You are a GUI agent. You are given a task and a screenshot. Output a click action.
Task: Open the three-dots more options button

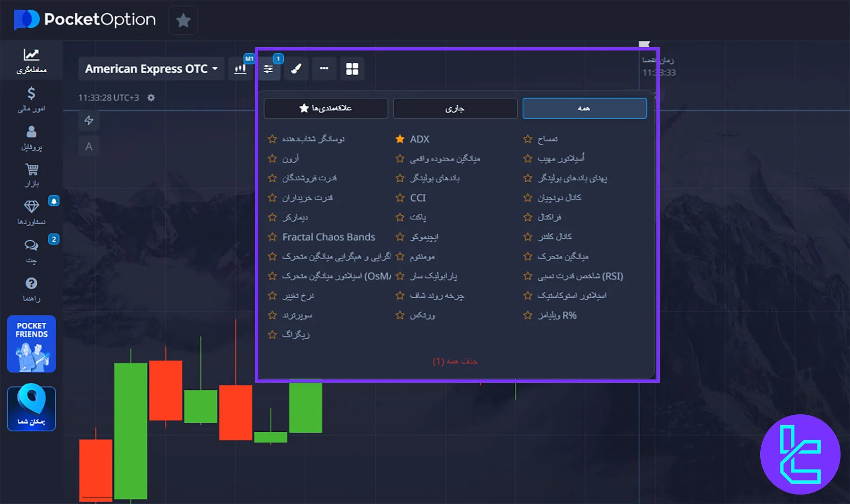click(324, 69)
